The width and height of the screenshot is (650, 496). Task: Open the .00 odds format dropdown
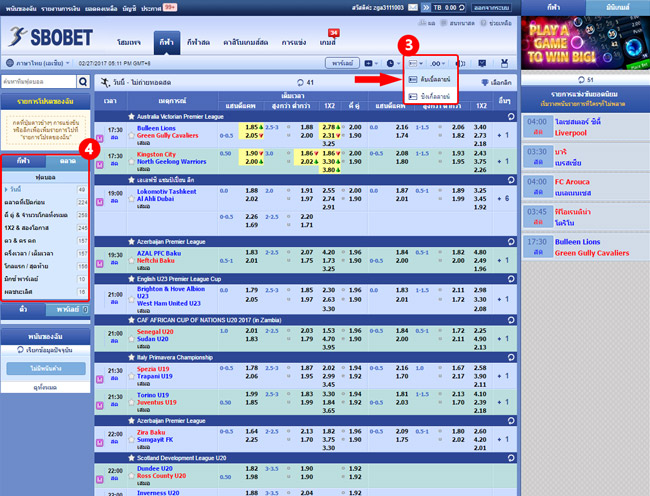click(438, 63)
